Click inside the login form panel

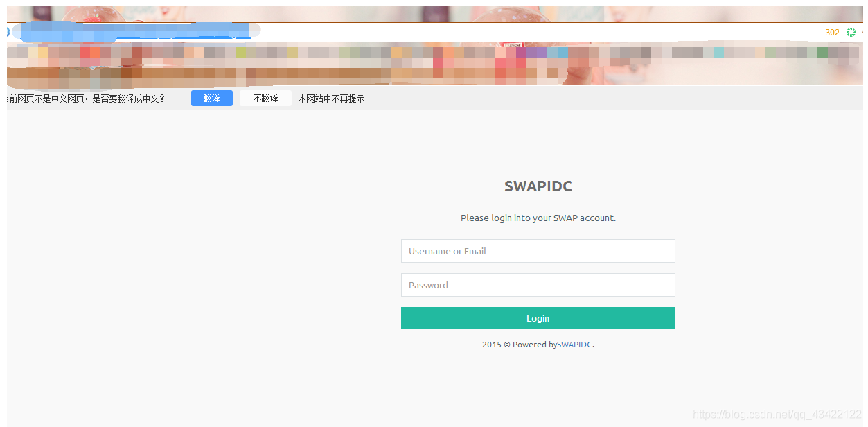pos(538,268)
